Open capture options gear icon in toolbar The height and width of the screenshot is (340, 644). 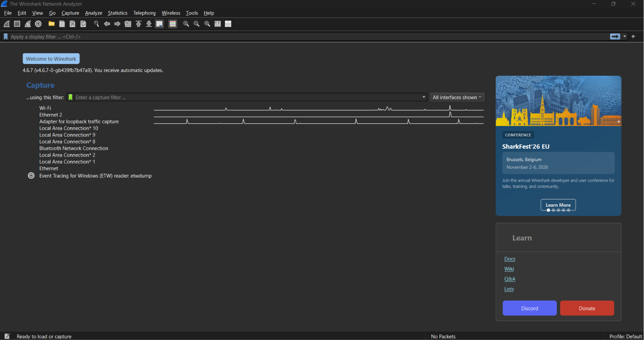tap(38, 24)
